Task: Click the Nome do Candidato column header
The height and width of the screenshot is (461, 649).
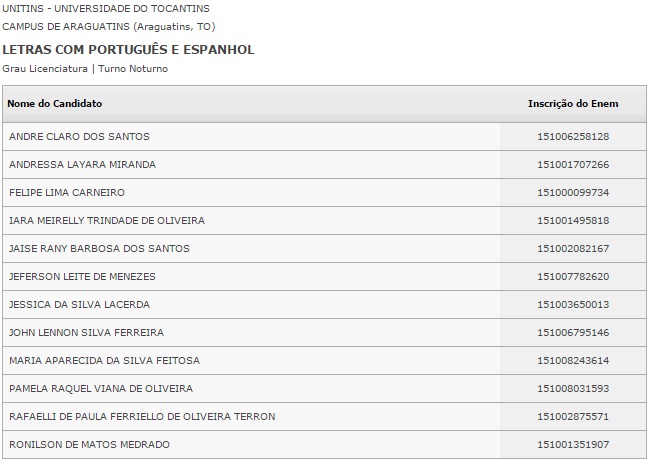Action: (x=56, y=104)
